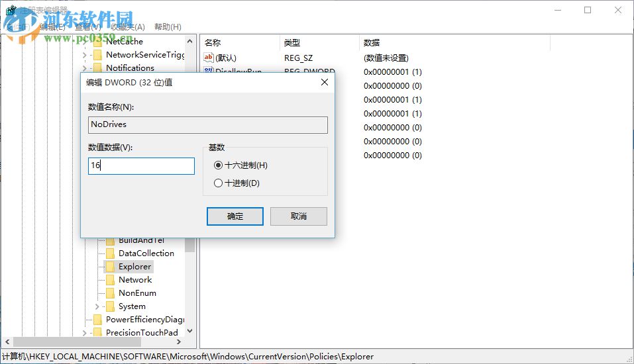The image size is (634, 364).
Task: Open the 帮助(H) menu
Action: pos(168,27)
